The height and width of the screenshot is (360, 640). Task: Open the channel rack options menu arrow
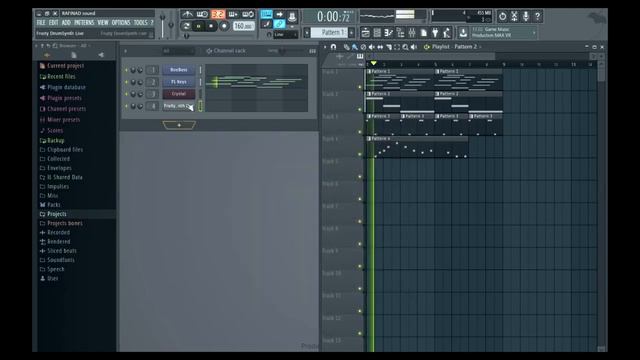[x=125, y=51]
